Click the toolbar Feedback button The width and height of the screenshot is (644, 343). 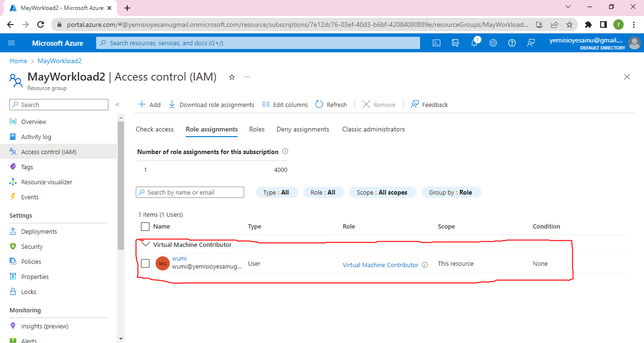click(429, 105)
